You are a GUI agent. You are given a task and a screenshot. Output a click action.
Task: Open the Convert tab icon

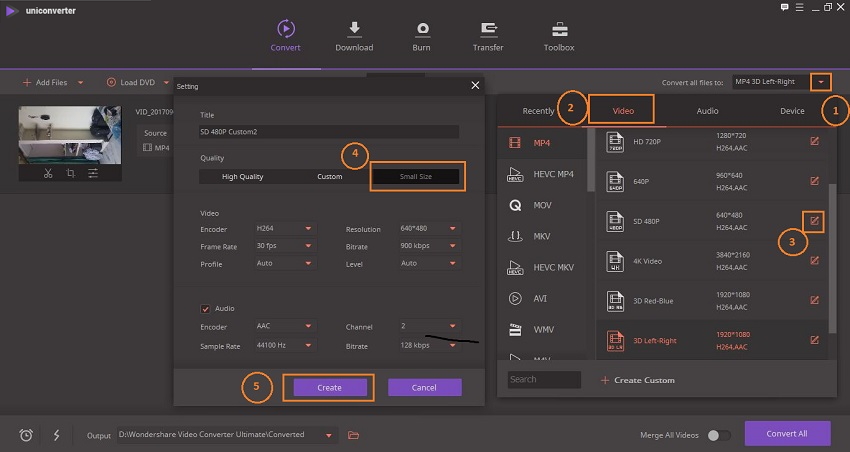(x=286, y=28)
